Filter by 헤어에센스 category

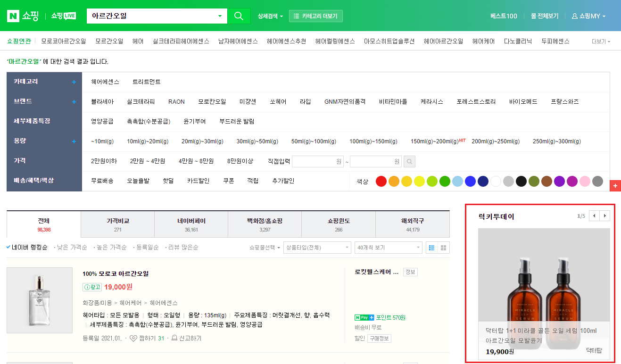[105, 82]
